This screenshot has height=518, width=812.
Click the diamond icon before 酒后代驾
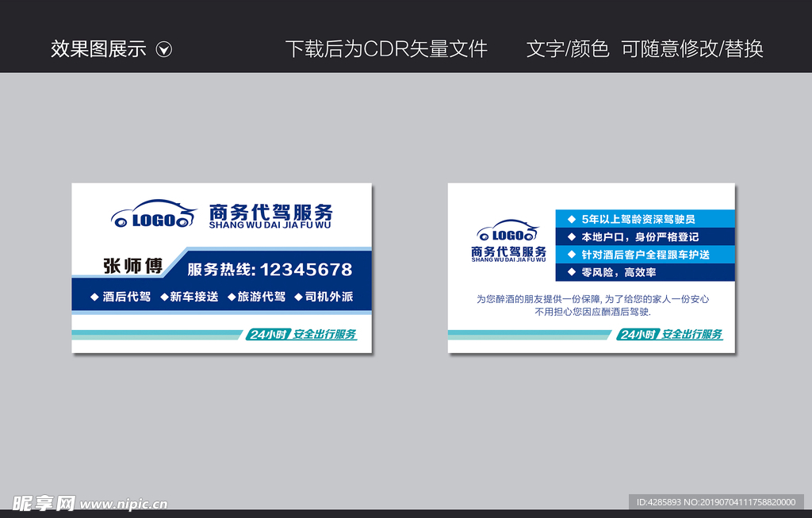click(93, 297)
